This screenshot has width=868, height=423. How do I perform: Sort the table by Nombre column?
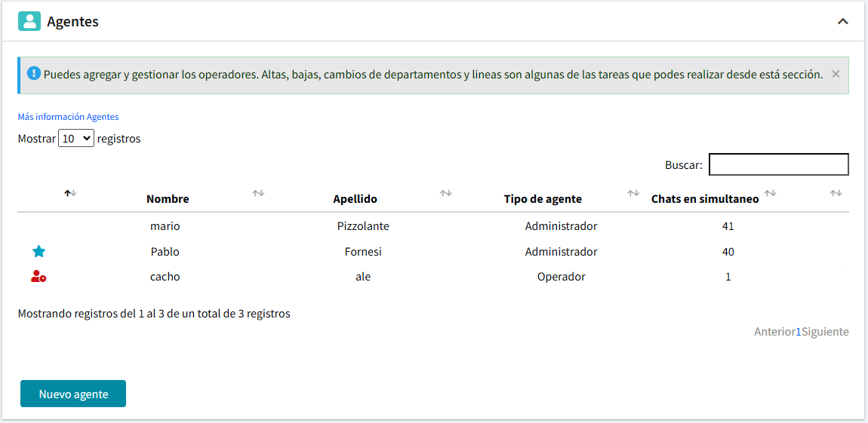[168, 199]
